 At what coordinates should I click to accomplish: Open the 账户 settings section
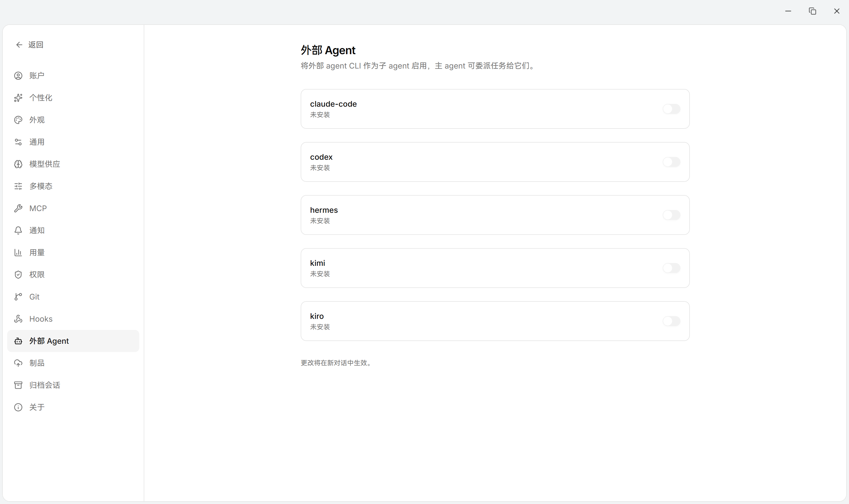click(73, 75)
